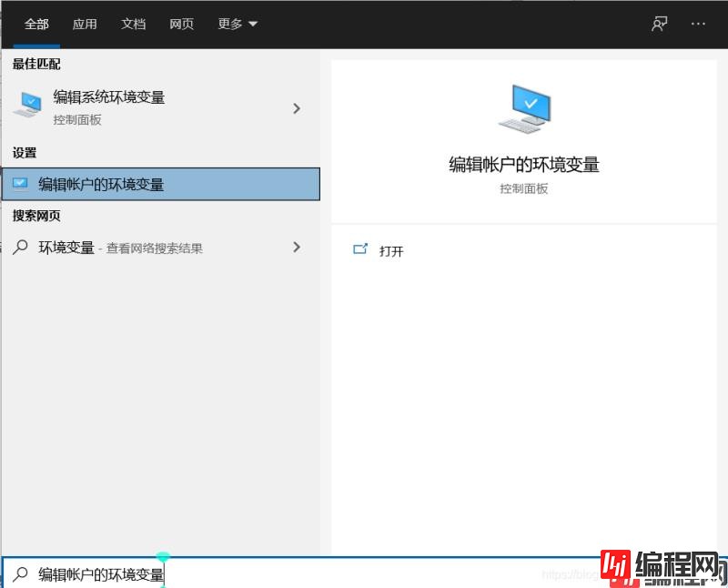Expand the 更多 dropdown menu
Viewport: 728px width, 588px height.
pos(237,24)
